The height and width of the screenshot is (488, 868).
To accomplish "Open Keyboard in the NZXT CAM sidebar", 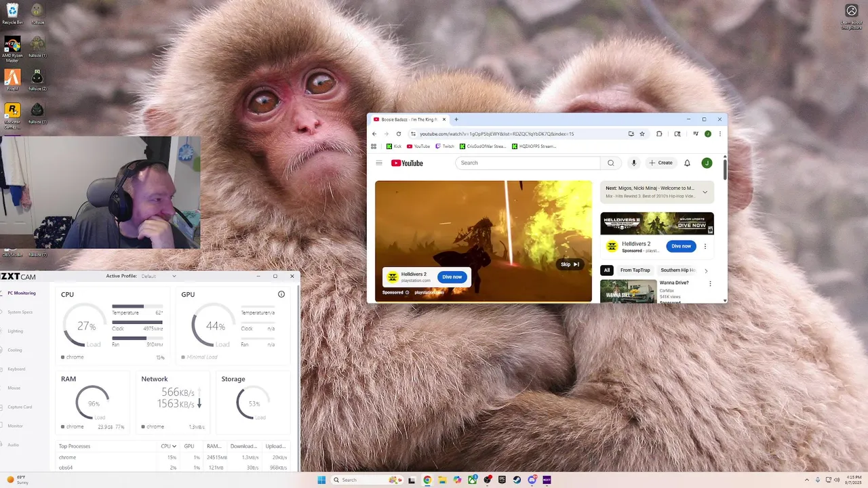I will 15,369.
